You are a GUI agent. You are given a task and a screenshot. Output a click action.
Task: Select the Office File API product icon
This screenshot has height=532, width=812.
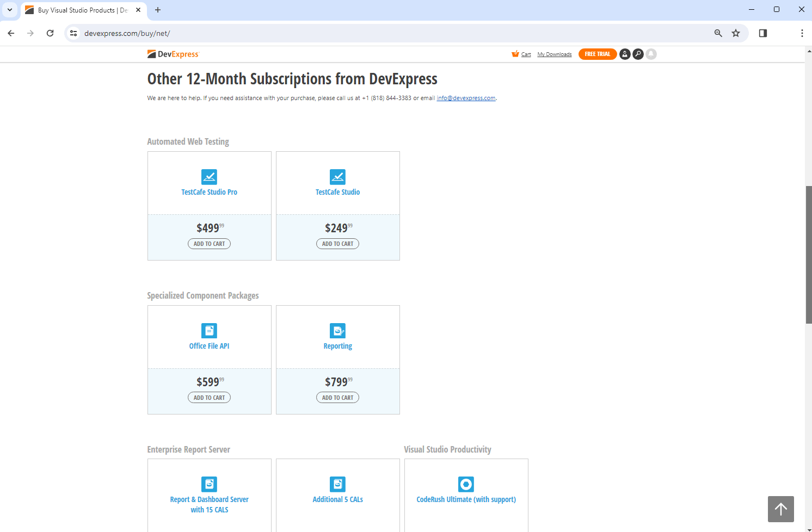point(209,330)
